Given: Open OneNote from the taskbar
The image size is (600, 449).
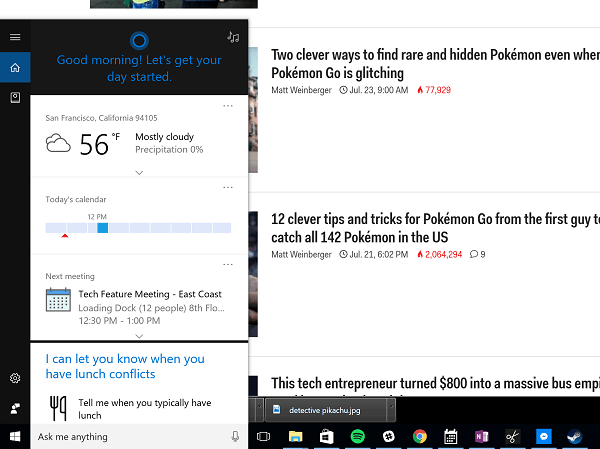Looking at the screenshot, I should [x=482, y=436].
